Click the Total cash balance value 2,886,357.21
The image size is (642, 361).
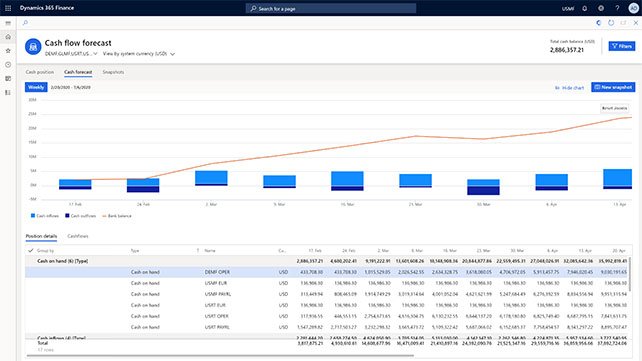click(567, 50)
